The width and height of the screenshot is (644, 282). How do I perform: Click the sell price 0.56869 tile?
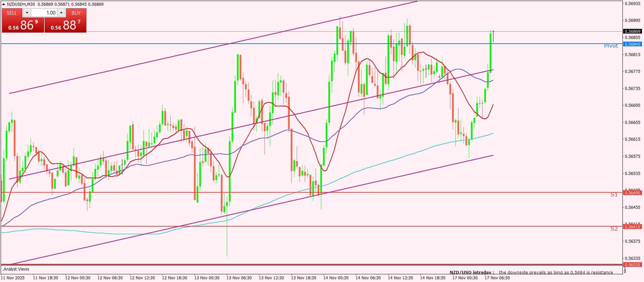tap(23, 25)
